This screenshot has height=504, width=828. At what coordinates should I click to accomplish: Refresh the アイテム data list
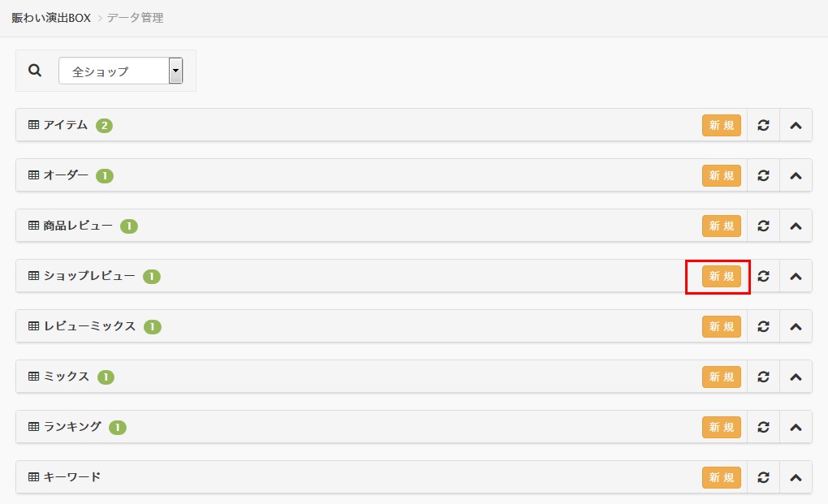pyautogui.click(x=763, y=125)
